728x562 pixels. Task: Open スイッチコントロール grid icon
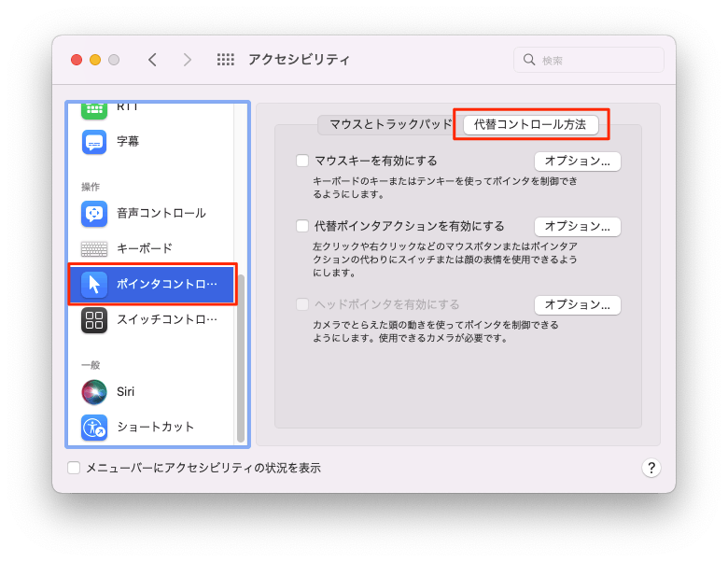pos(94,320)
